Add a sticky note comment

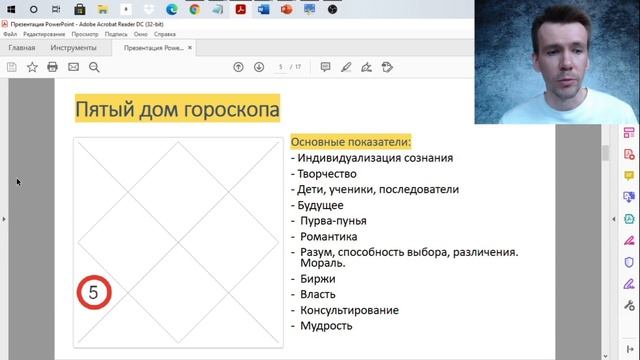tap(325, 67)
